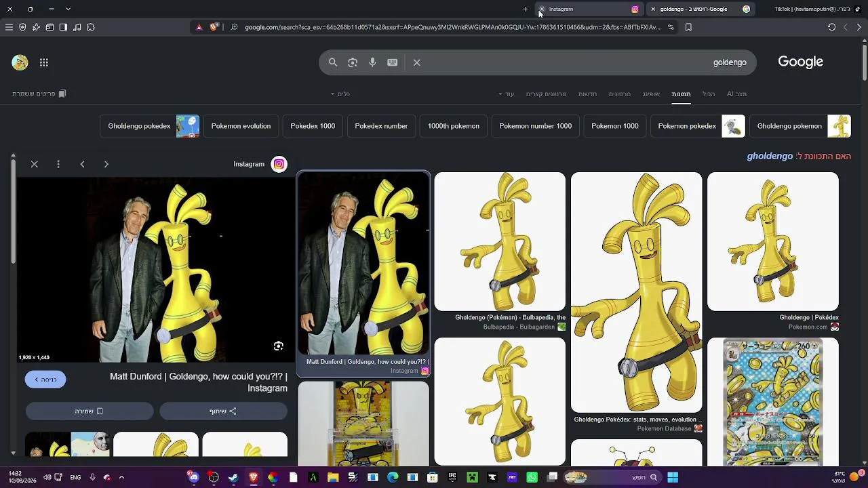Click the Brave Rewards triangle icon
Screen dimensions: 868x488
point(199,27)
